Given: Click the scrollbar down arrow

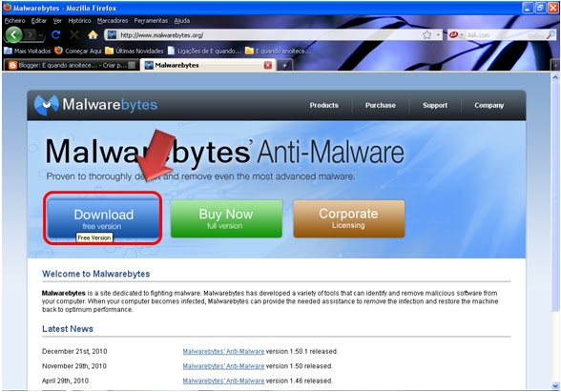Looking at the screenshot, I should [555, 386].
